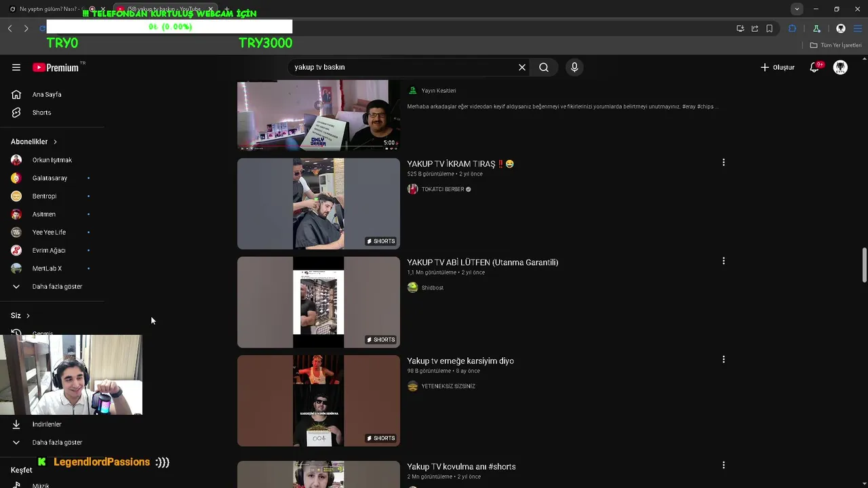Open the tab search dropdown arrow
This screenshot has width=868, height=488.
click(x=797, y=9)
